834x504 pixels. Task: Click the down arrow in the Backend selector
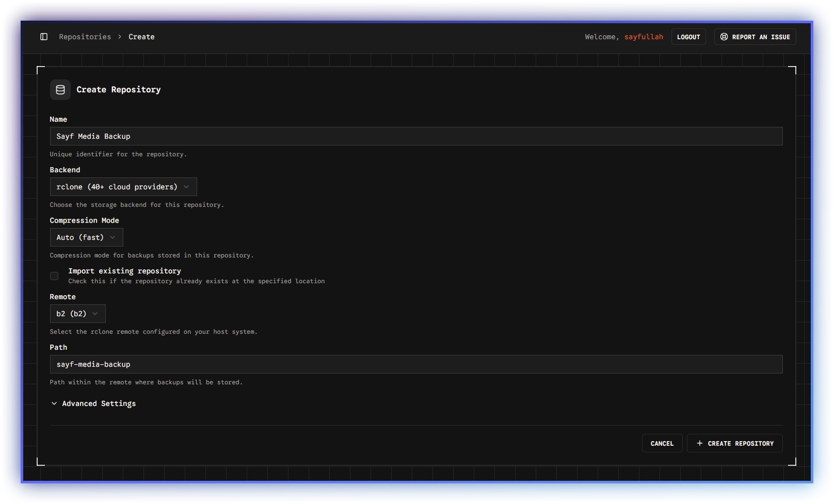coord(186,187)
